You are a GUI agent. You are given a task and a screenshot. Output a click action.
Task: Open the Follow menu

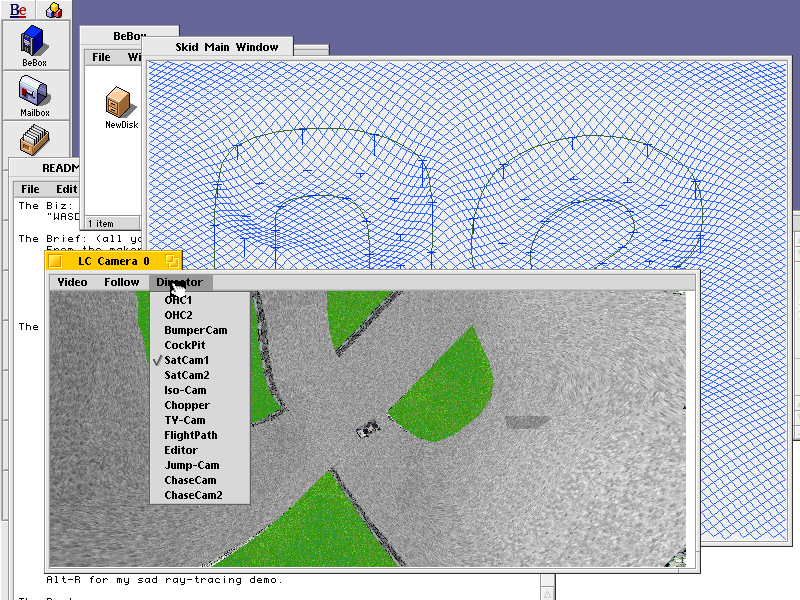121,282
